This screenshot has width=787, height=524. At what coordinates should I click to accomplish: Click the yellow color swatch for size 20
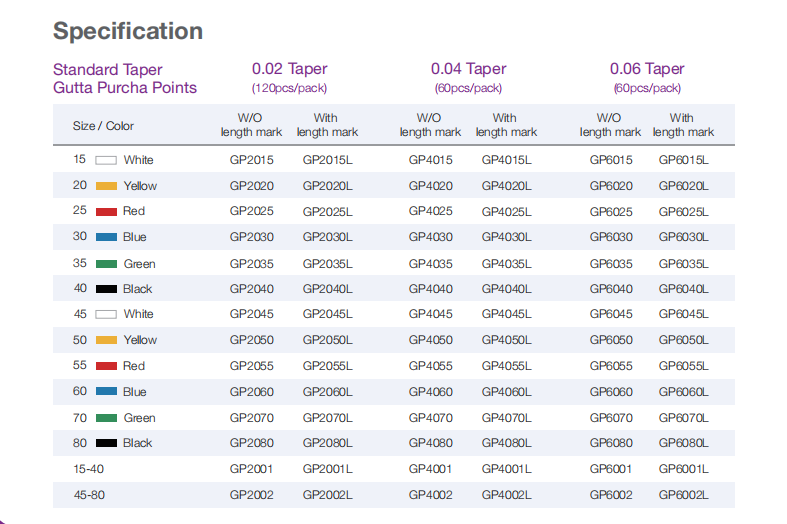click(106, 186)
